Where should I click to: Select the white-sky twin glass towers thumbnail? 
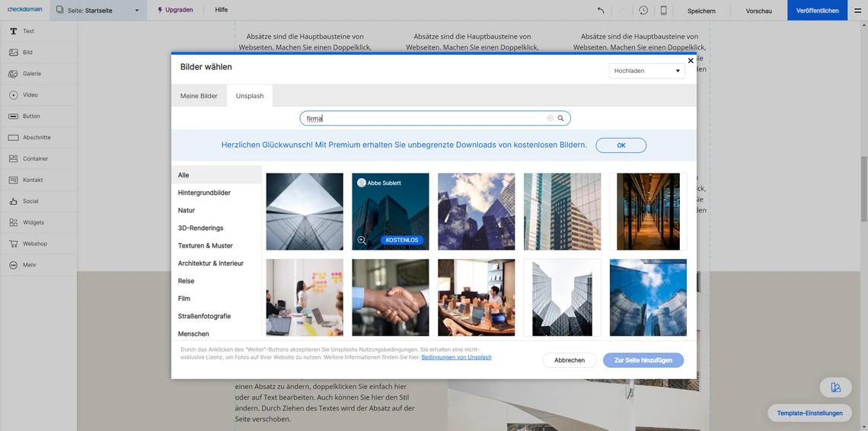click(x=563, y=298)
